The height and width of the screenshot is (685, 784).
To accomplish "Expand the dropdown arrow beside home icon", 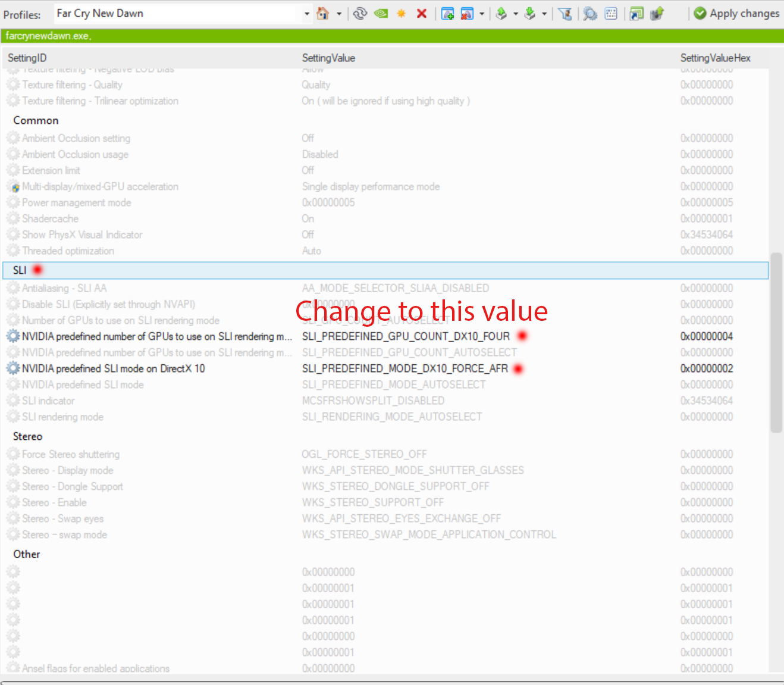I will (339, 13).
